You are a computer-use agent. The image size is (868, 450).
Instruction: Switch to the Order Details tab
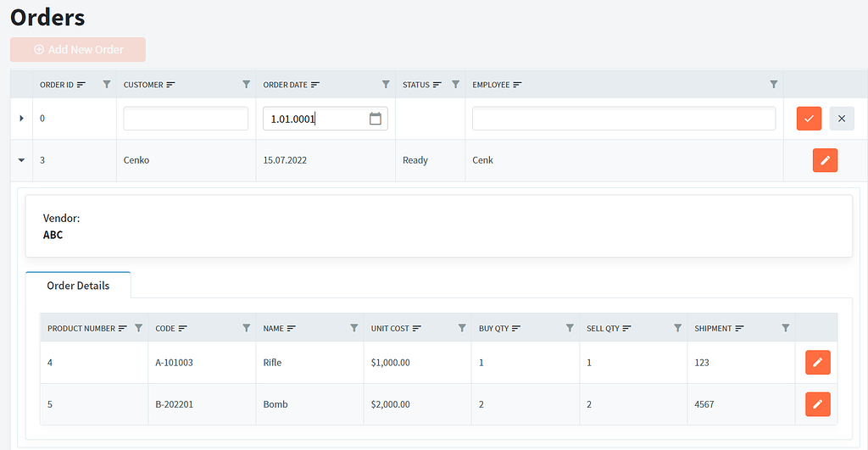78,286
